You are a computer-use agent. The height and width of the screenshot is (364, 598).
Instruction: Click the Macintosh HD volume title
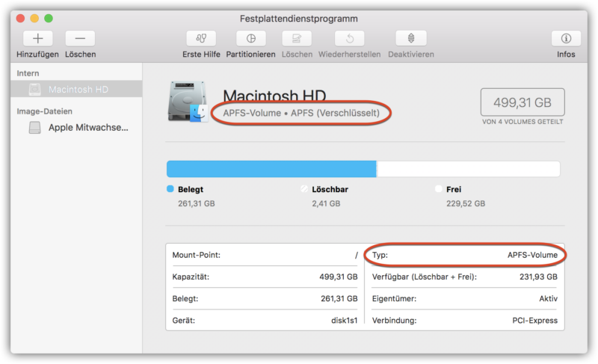pyautogui.click(x=274, y=95)
